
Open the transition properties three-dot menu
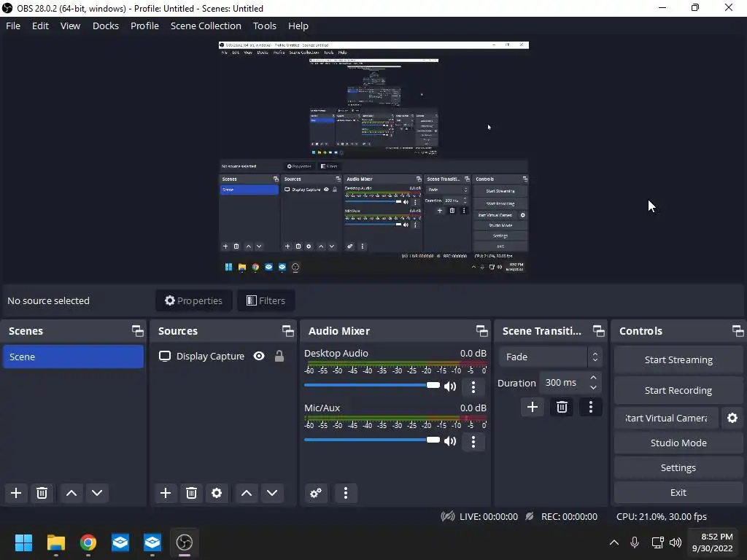(591, 407)
